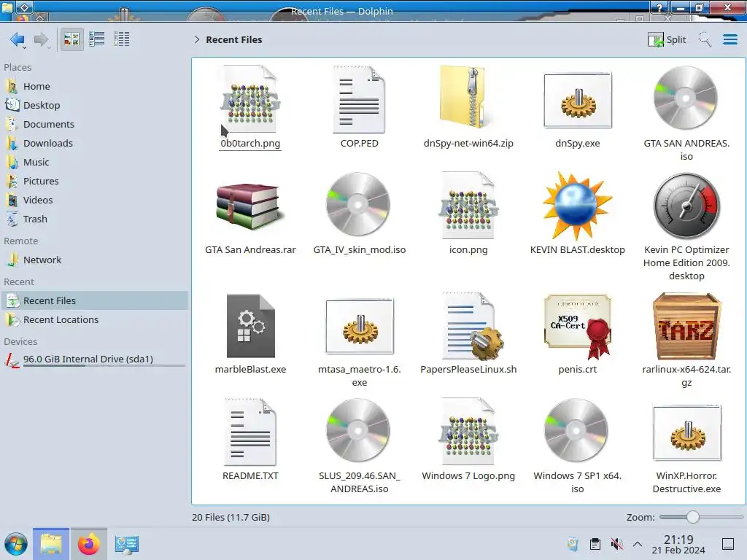Open Pictures in Places
The height and width of the screenshot is (560, 747).
click(95, 182)
